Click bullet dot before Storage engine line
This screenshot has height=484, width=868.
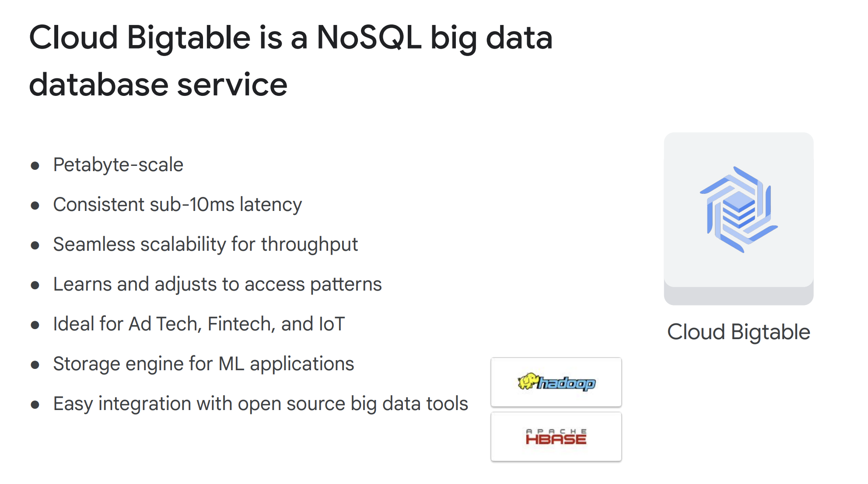click(35, 365)
